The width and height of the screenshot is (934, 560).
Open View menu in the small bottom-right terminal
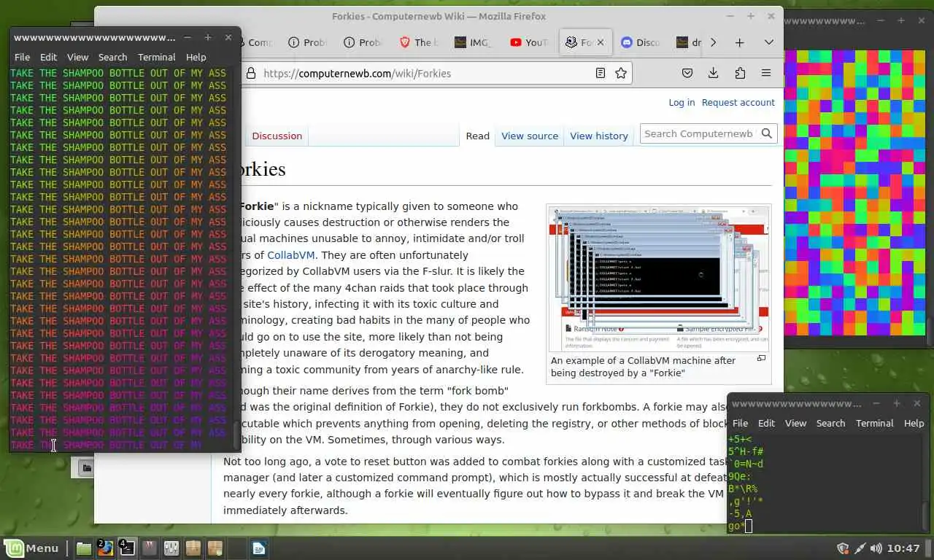[x=795, y=423]
